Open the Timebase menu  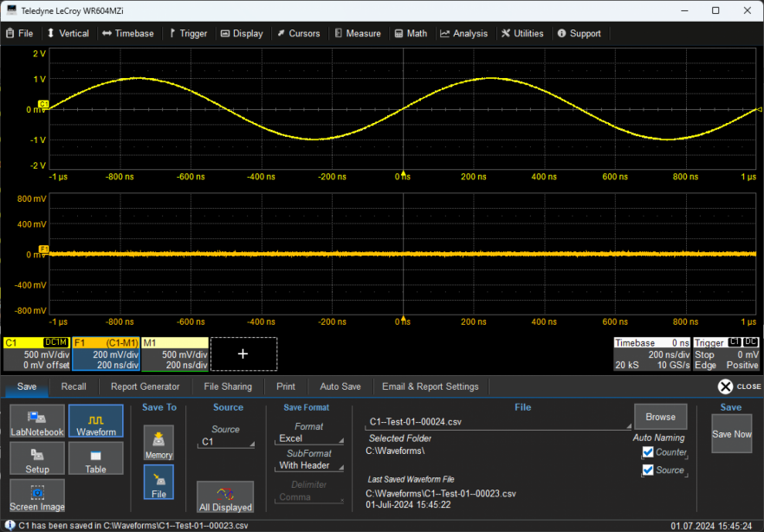(127, 34)
